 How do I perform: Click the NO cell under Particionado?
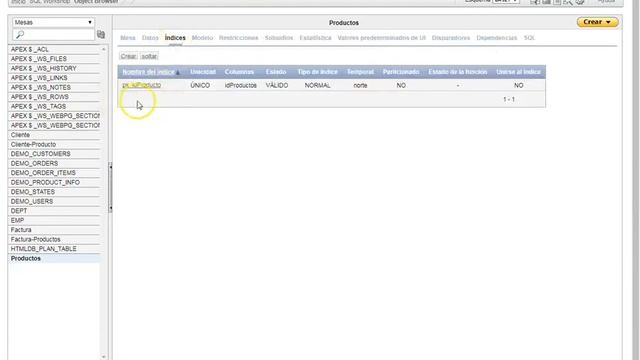(401, 85)
